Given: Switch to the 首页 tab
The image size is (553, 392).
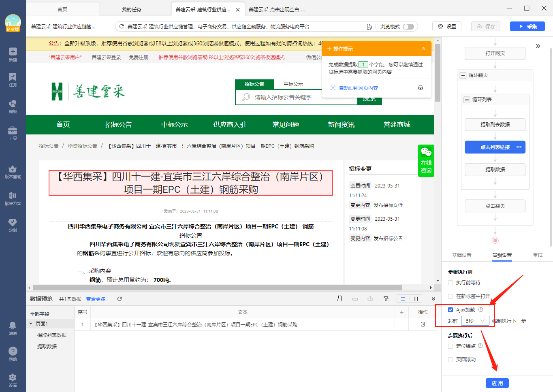Looking at the screenshot, I should pyautogui.click(x=62, y=9).
